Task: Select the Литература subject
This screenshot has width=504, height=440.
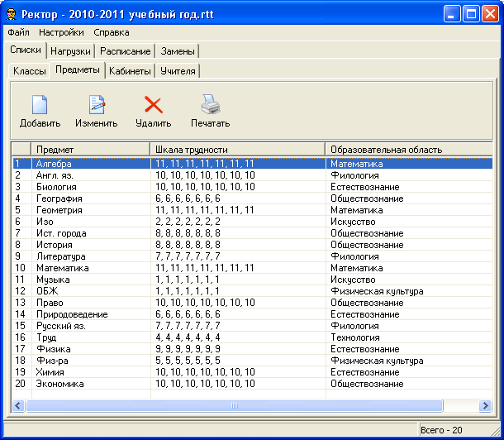Action: coord(61,256)
